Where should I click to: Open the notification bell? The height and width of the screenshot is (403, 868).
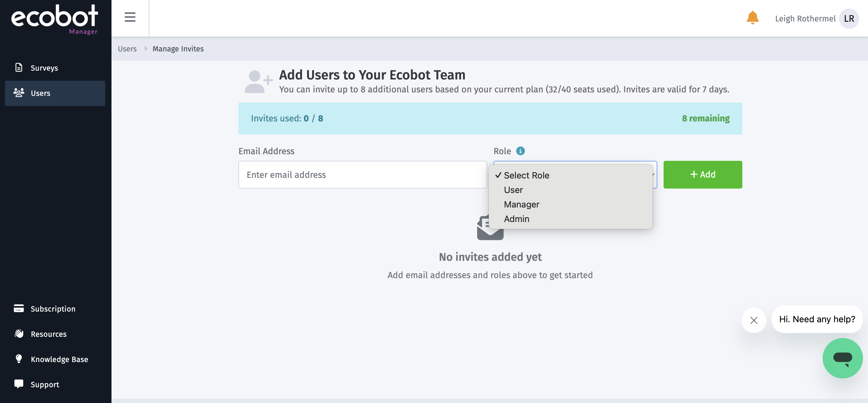752,18
